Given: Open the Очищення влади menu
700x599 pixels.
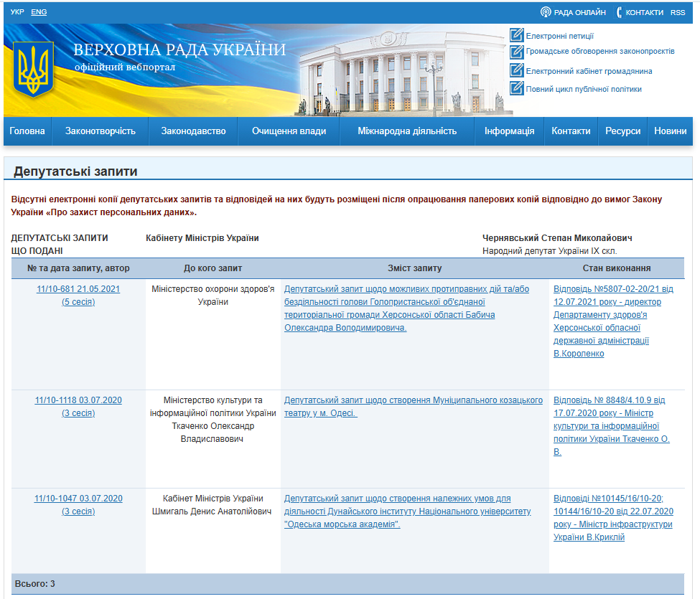Looking at the screenshot, I should [x=289, y=131].
